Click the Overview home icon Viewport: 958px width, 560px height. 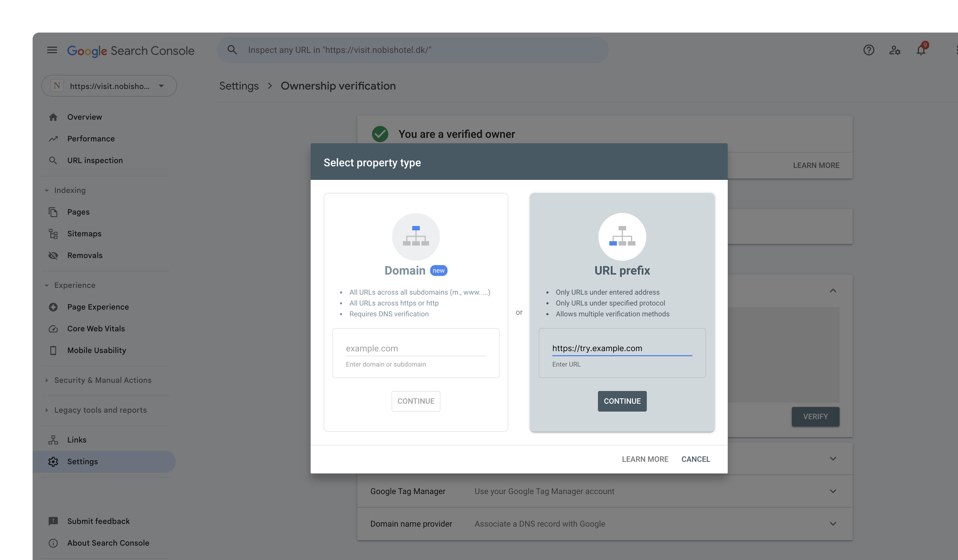53,117
